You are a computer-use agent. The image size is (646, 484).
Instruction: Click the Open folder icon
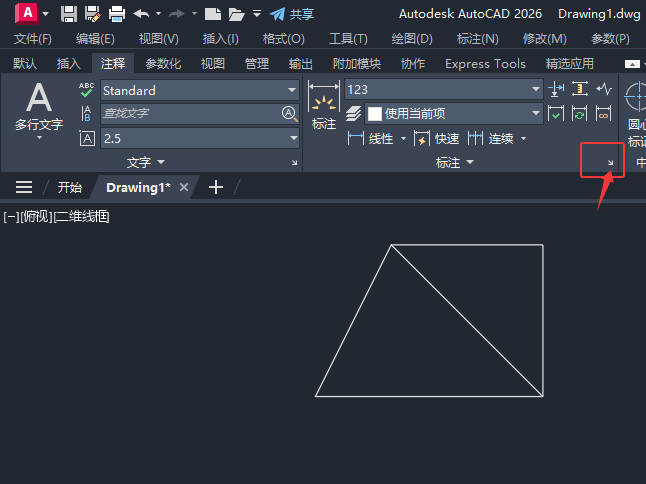pyautogui.click(x=237, y=14)
